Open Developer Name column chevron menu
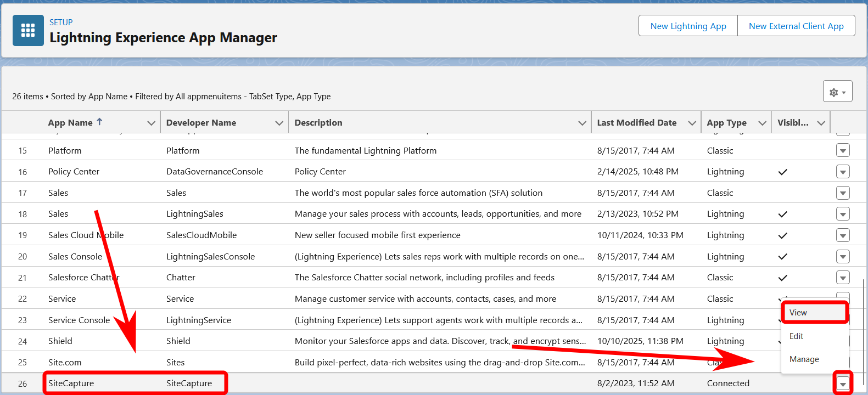Image resolution: width=868 pixels, height=395 pixels. coord(279,123)
